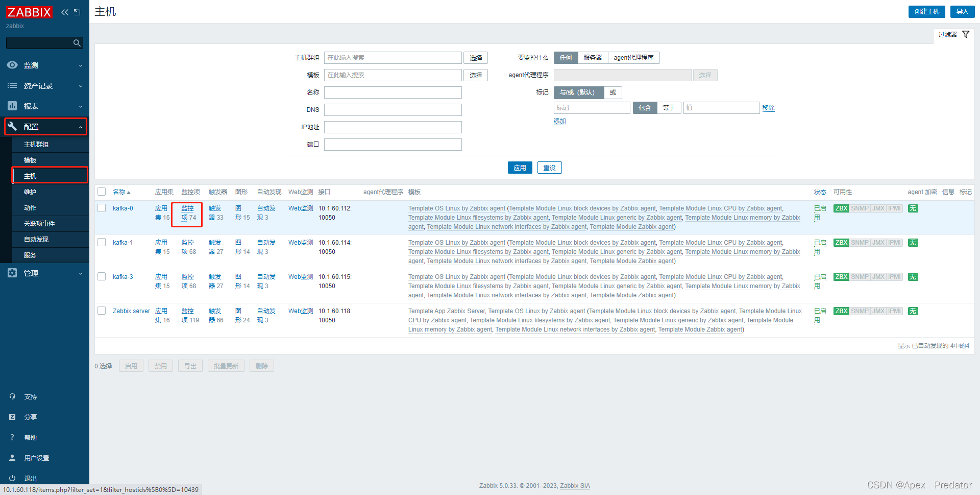Screen dimensions: 980x495
Task: Click 应用 filter button
Action: [520, 168]
